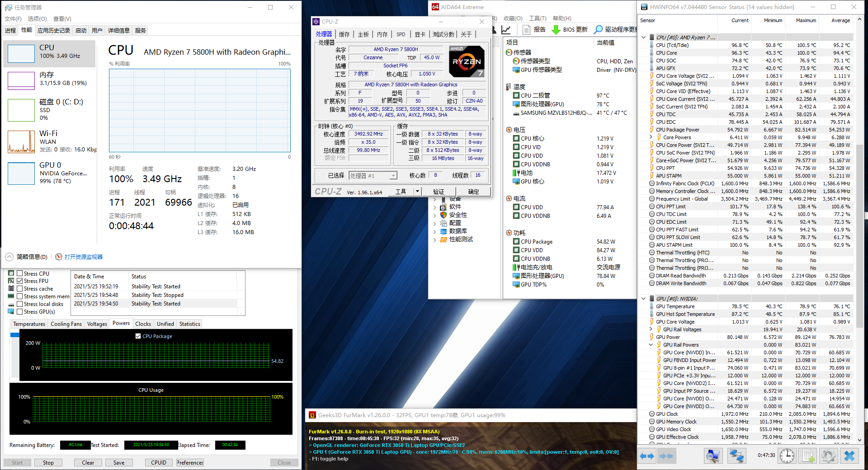Click Task Manager resource monitor icon
The width and height of the screenshot is (868, 470).
(x=59, y=257)
